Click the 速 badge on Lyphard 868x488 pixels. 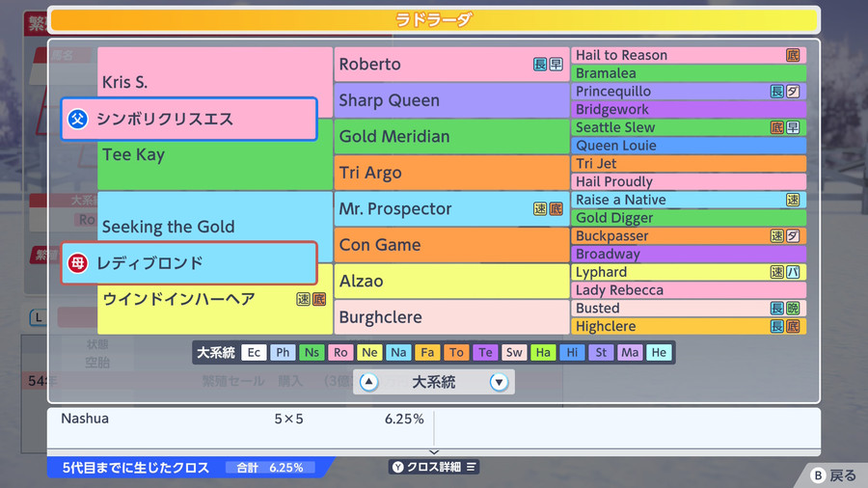tap(777, 272)
